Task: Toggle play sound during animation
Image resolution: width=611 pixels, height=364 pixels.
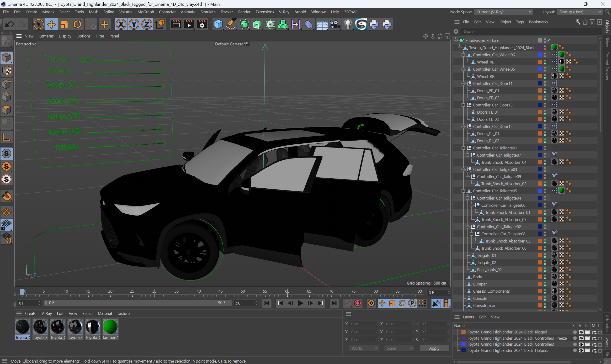Action: click(x=436, y=303)
